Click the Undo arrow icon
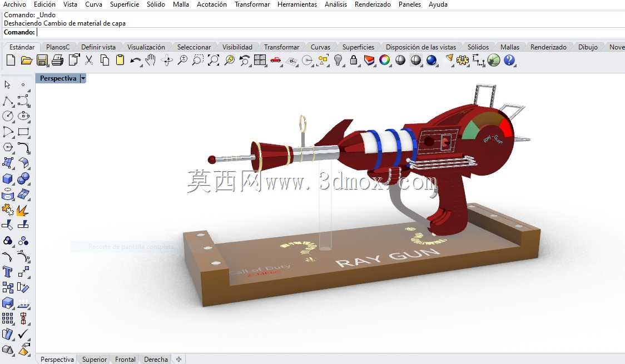Image resolution: width=625 pixels, height=364 pixels. [136, 61]
